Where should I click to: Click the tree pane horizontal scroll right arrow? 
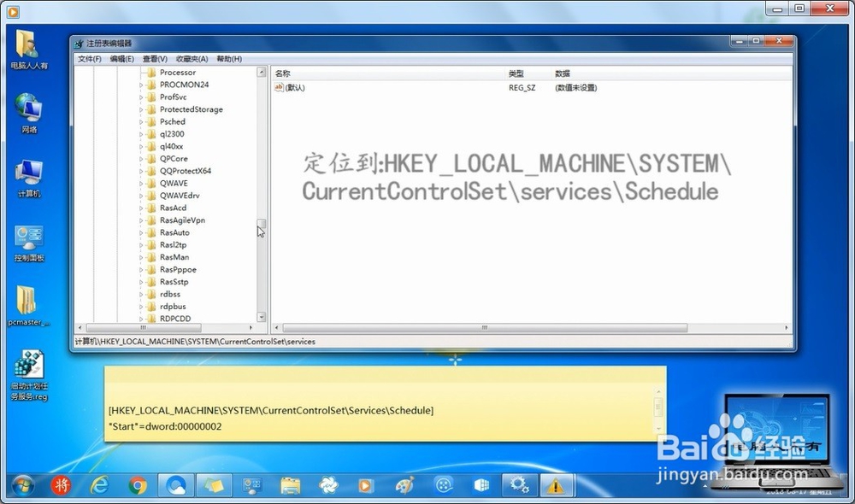251,327
